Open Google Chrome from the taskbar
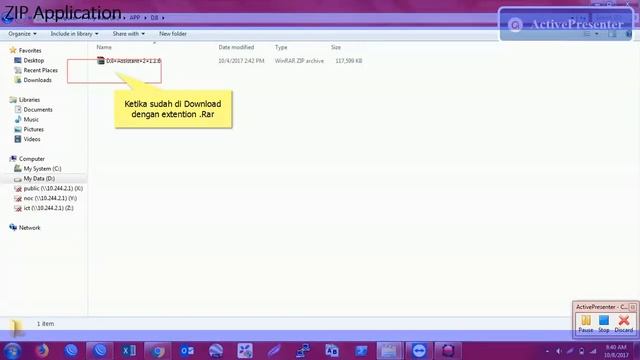The image size is (640, 360). click(158, 351)
